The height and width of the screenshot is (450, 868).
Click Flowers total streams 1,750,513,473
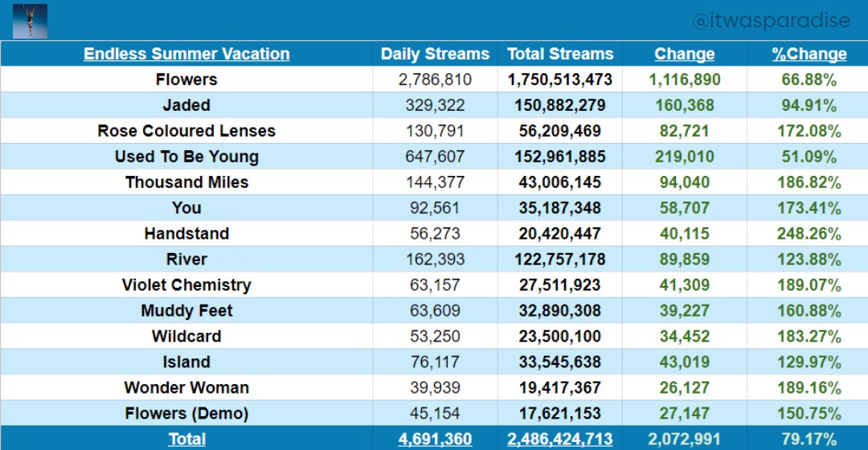(x=560, y=80)
